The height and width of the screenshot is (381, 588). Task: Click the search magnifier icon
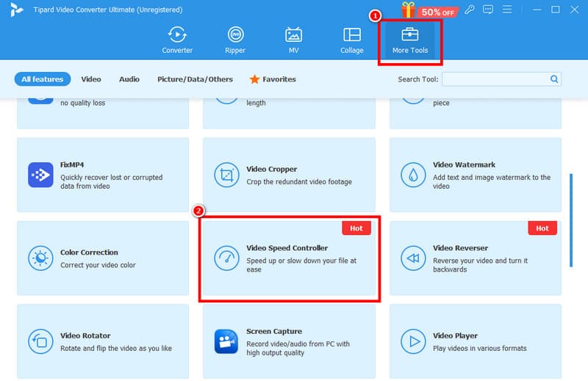[x=554, y=79]
